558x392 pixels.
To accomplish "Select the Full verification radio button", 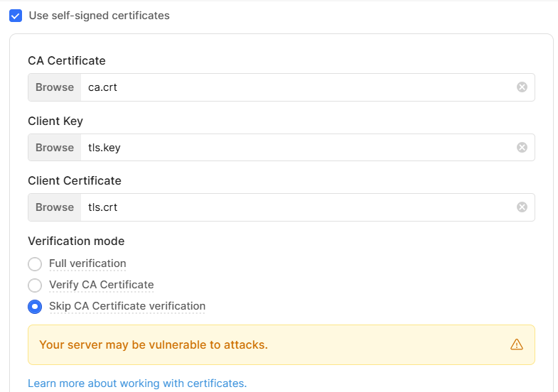I will [x=35, y=264].
